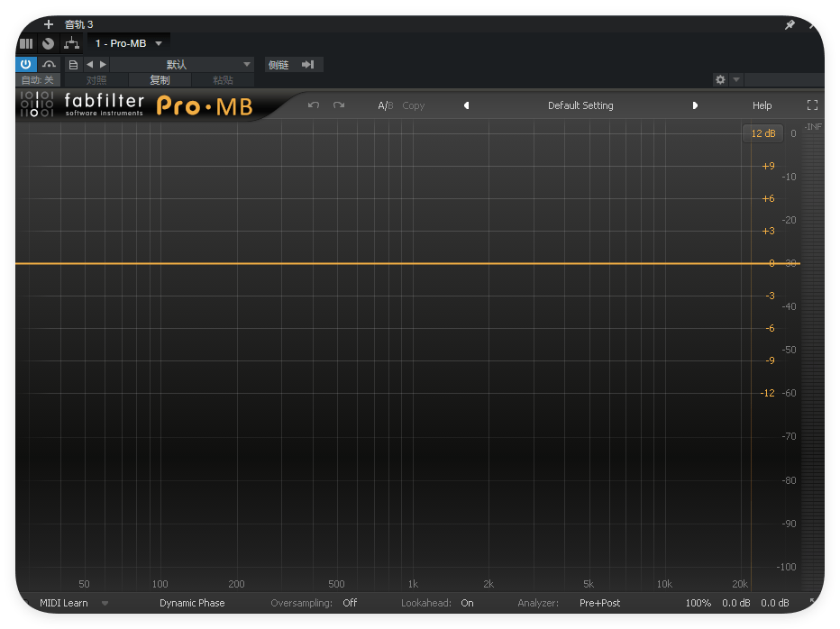Click the Lookahead: label
This screenshot has width=840, height=629.
pyautogui.click(x=426, y=603)
